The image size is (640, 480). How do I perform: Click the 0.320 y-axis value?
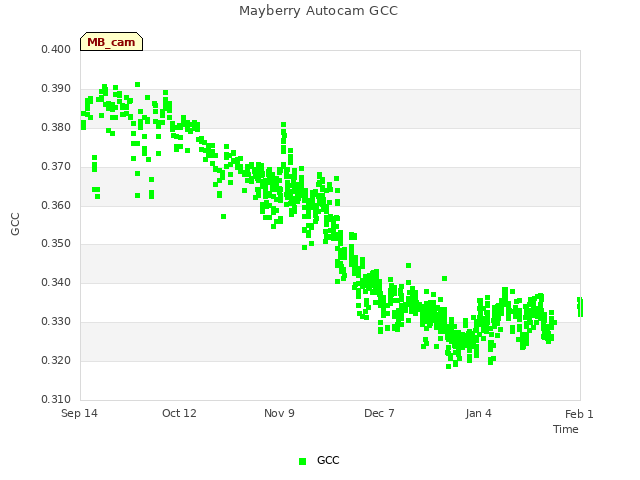click(x=56, y=360)
